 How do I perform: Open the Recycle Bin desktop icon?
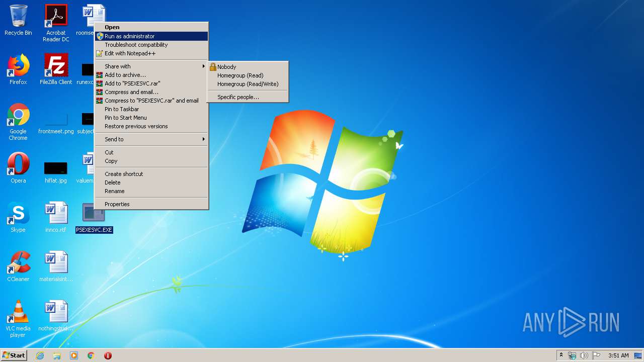18,20
